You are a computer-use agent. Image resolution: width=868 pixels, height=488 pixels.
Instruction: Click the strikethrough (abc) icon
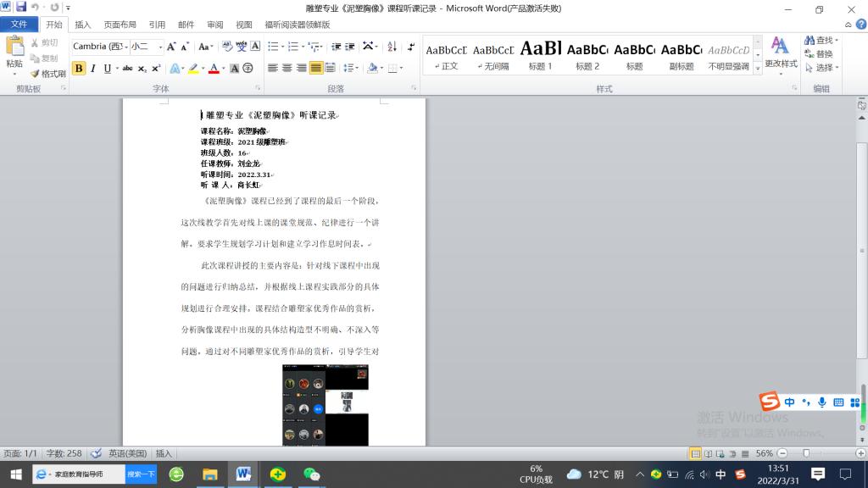[x=127, y=69]
